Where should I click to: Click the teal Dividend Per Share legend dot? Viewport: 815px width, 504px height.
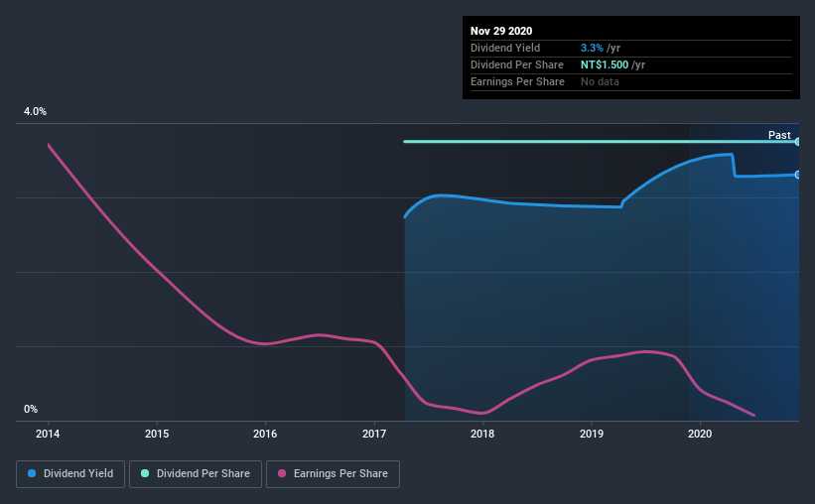(145, 473)
